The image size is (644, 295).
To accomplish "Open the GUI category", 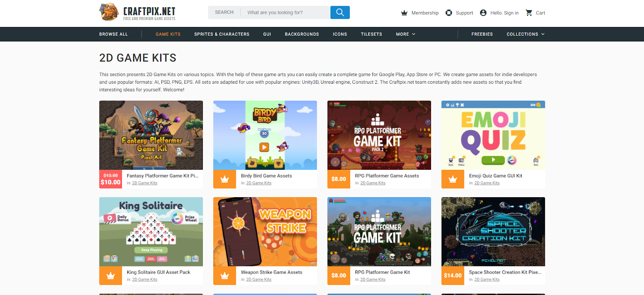I will coord(267,34).
